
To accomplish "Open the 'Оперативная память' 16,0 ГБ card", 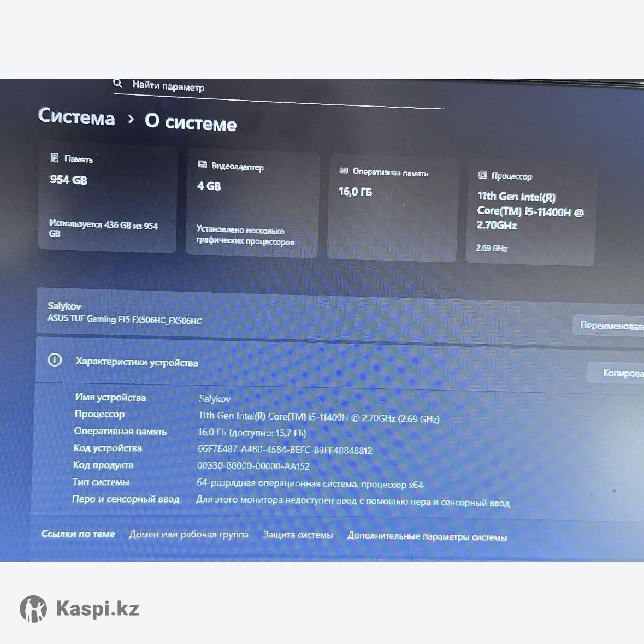I will point(392,209).
